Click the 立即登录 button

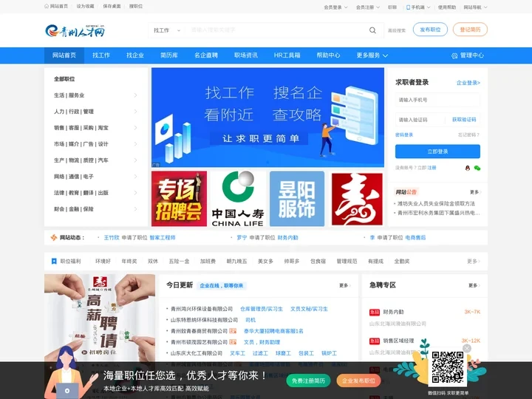click(437, 151)
